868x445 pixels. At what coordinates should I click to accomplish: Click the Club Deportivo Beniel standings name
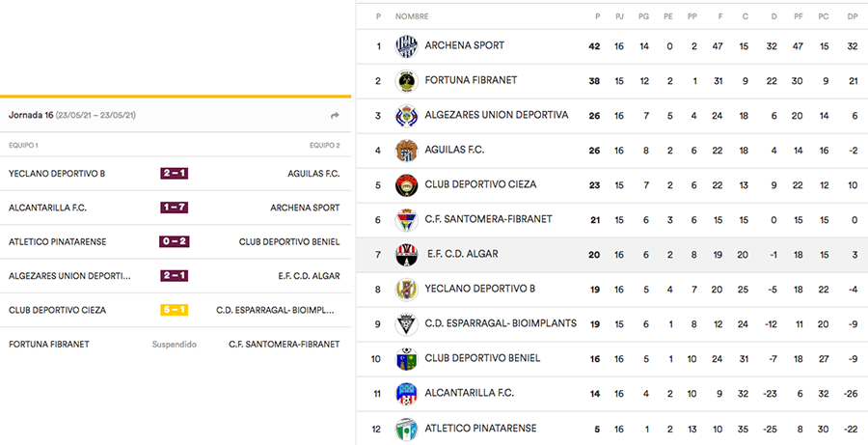(482, 358)
